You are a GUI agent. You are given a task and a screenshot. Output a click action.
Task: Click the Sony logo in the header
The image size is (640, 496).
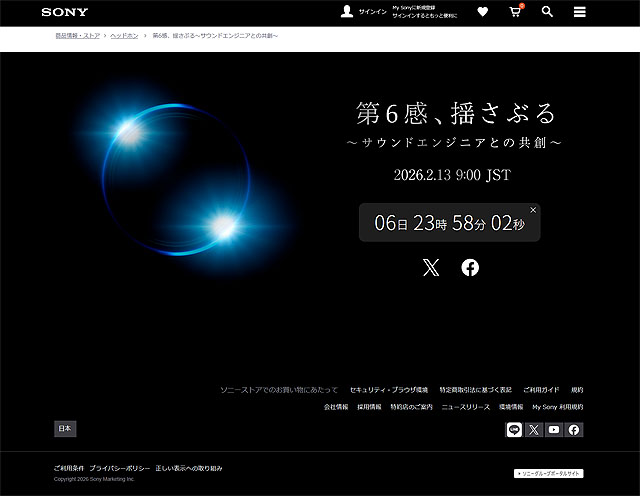pyautogui.click(x=65, y=12)
